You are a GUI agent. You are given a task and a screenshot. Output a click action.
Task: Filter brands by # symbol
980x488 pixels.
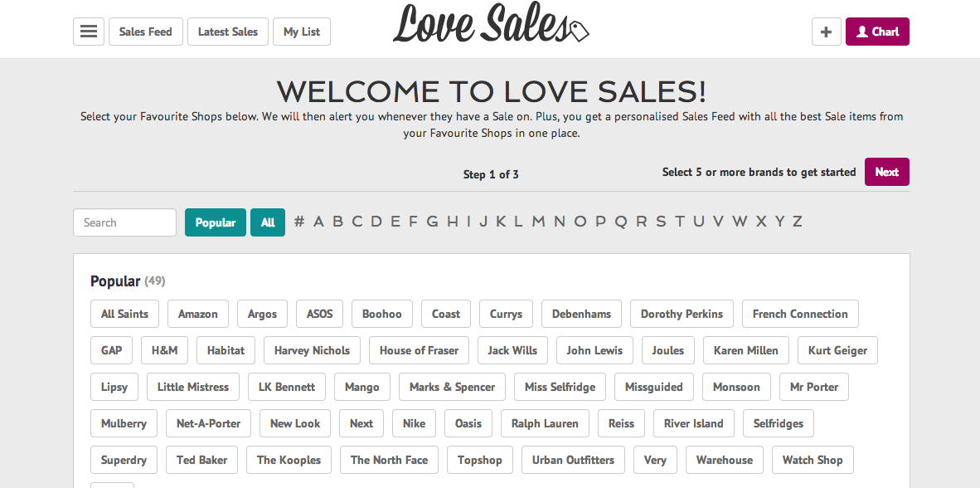click(299, 222)
